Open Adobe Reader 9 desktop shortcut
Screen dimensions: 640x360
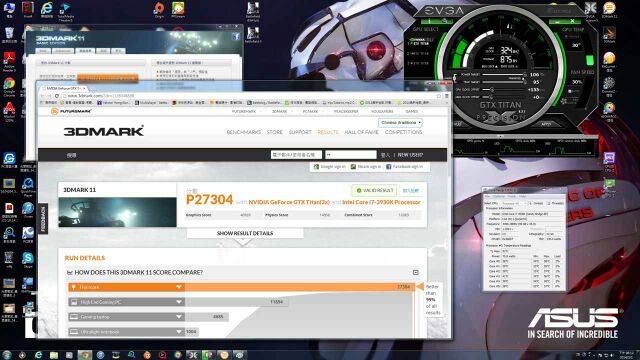(x=9, y=61)
